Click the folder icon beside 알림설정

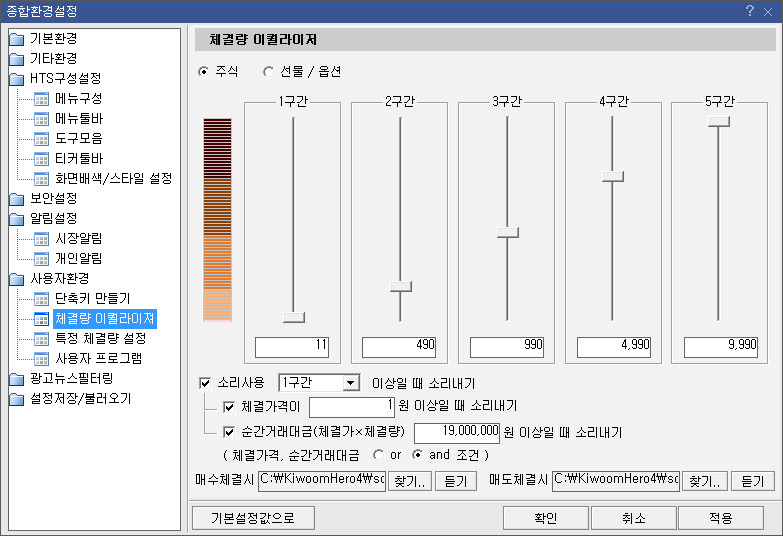click(x=16, y=219)
